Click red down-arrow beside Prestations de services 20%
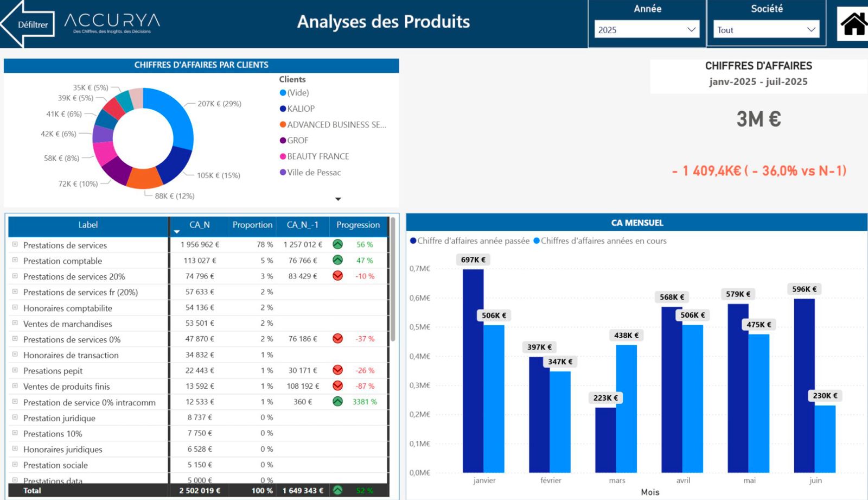Screen dimensions: 868x500 pos(338,276)
